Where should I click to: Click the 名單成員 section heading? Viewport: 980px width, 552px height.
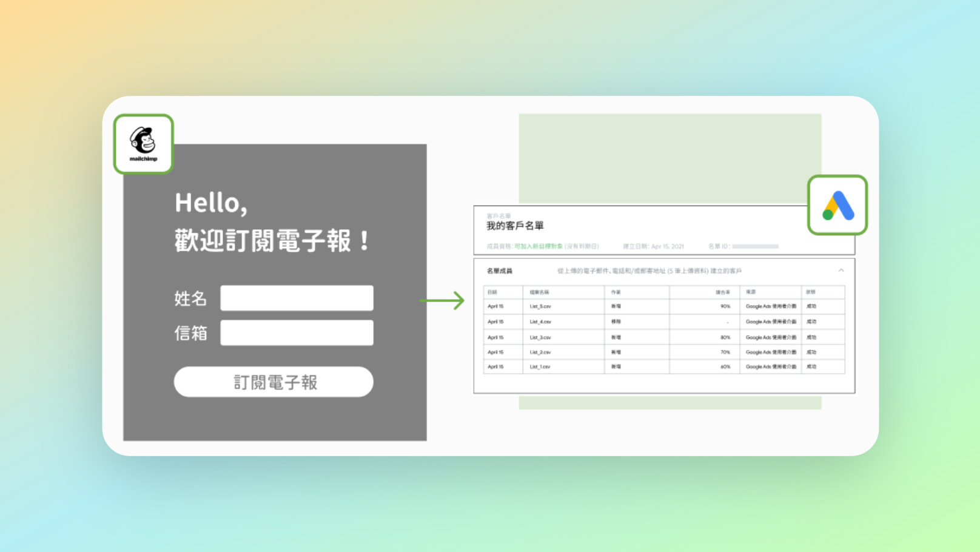coord(500,271)
